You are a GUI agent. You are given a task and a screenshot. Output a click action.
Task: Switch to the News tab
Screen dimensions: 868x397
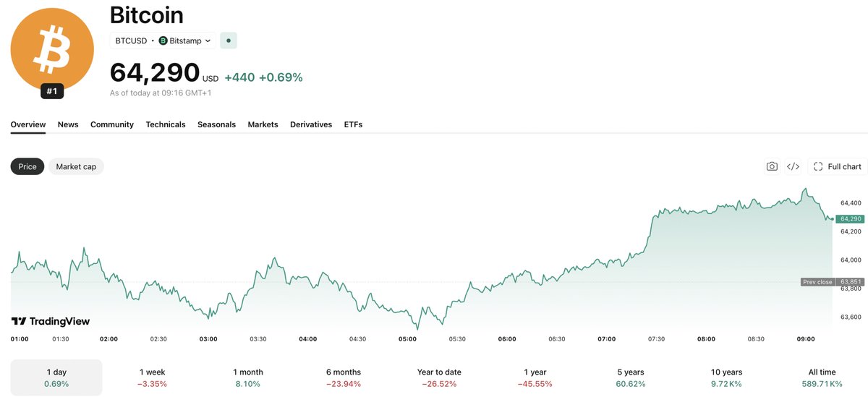[x=68, y=124]
